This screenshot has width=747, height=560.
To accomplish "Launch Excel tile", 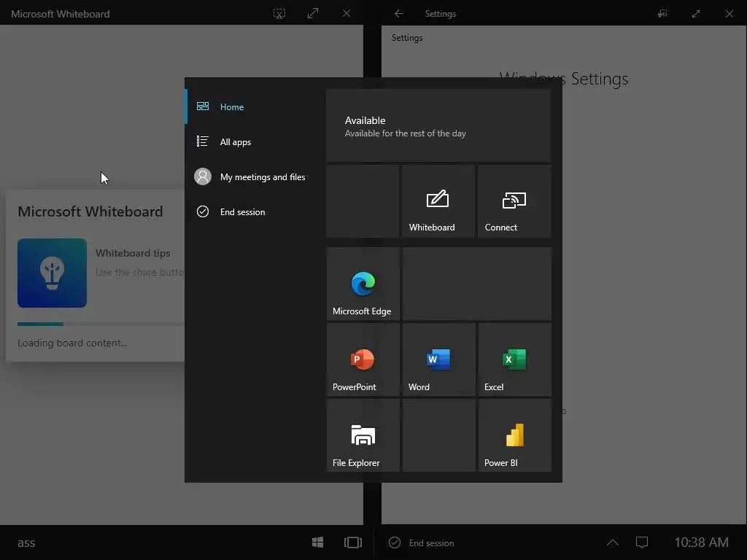I will (514, 359).
